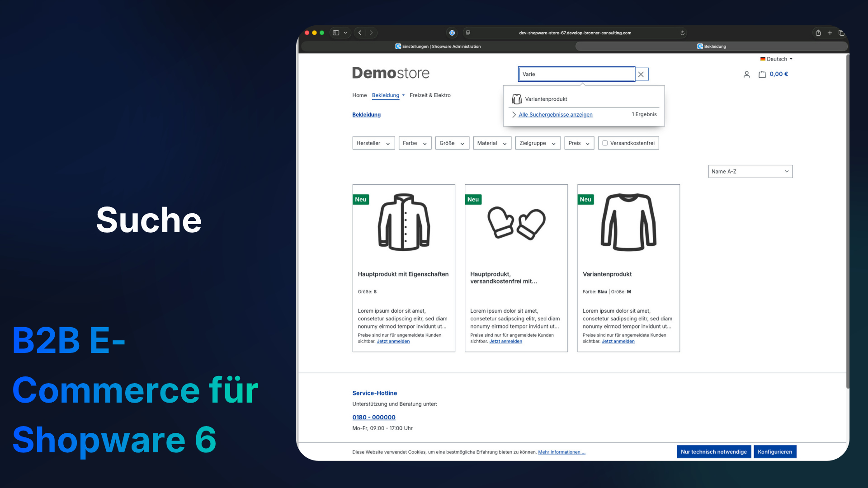Expand the Größe filter
This screenshot has height=488, width=868.
[x=452, y=143]
